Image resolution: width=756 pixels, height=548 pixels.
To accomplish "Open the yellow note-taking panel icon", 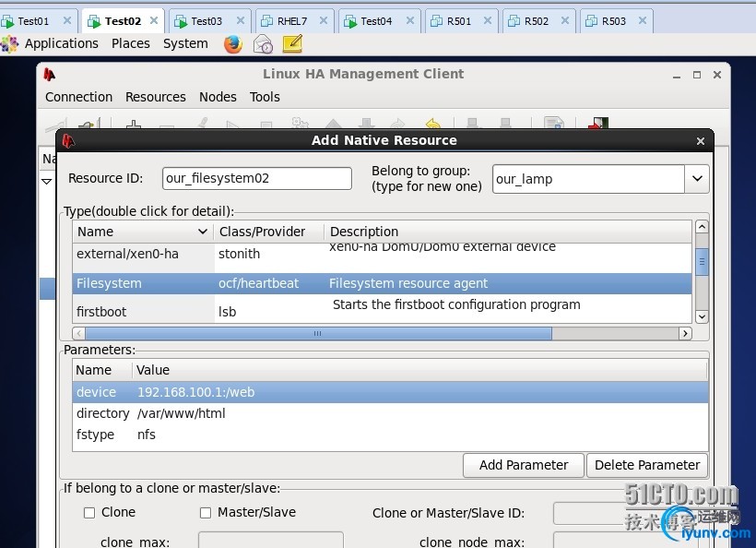I will pyautogui.click(x=292, y=43).
